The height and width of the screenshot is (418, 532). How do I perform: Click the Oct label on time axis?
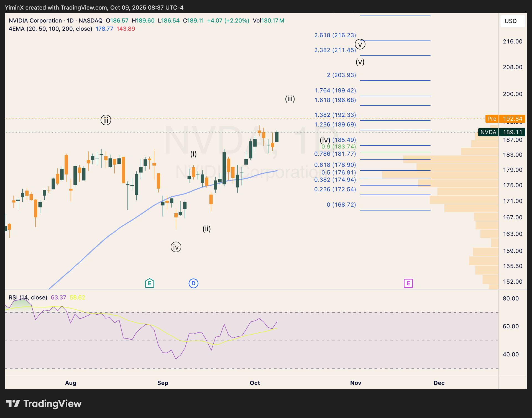click(255, 383)
